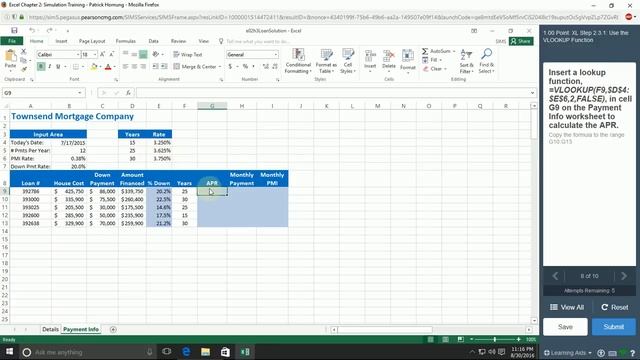Open the font size dropdown

(x=95, y=54)
